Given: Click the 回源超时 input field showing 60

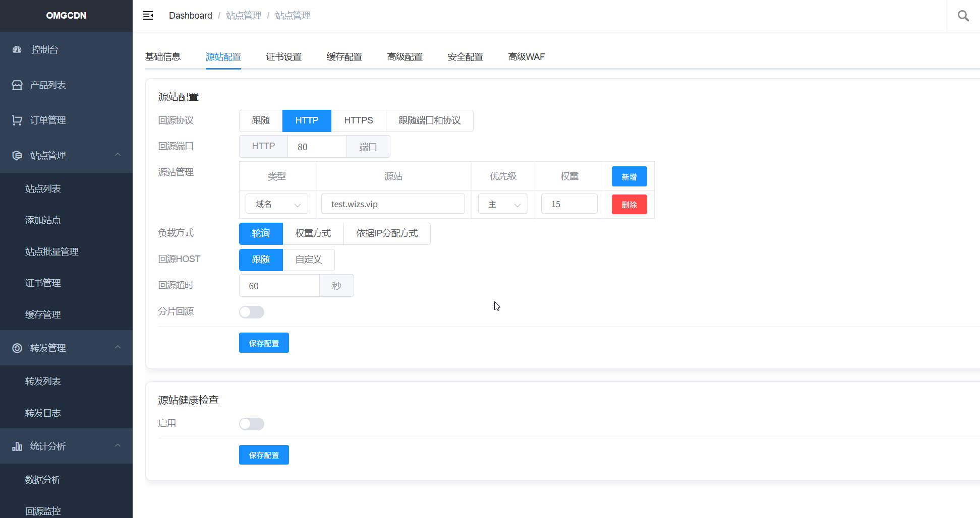Looking at the screenshot, I should click(279, 286).
